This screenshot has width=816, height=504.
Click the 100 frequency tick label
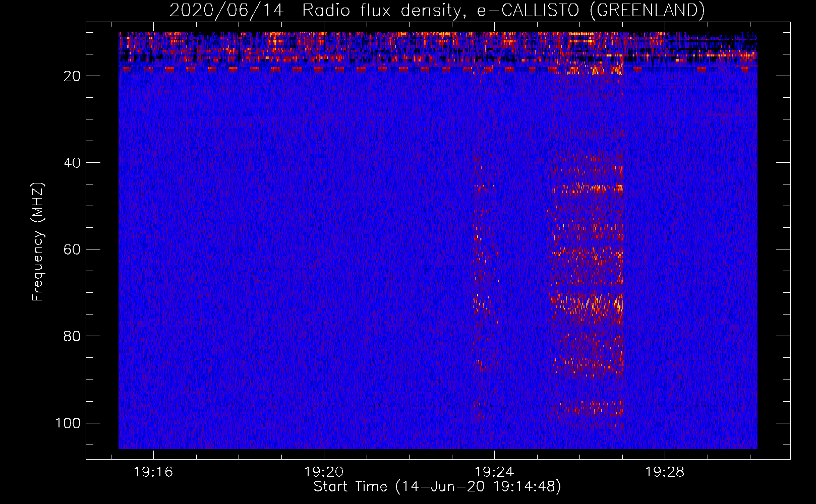click(x=68, y=423)
